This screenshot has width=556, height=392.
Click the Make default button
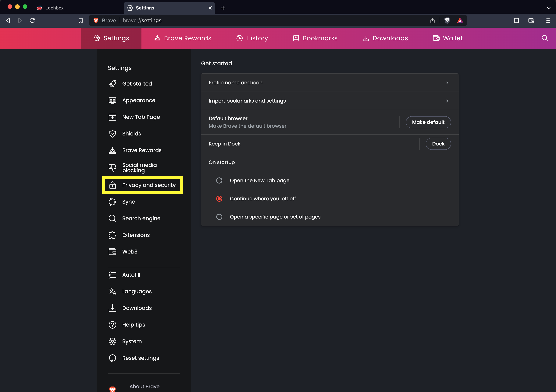428,122
